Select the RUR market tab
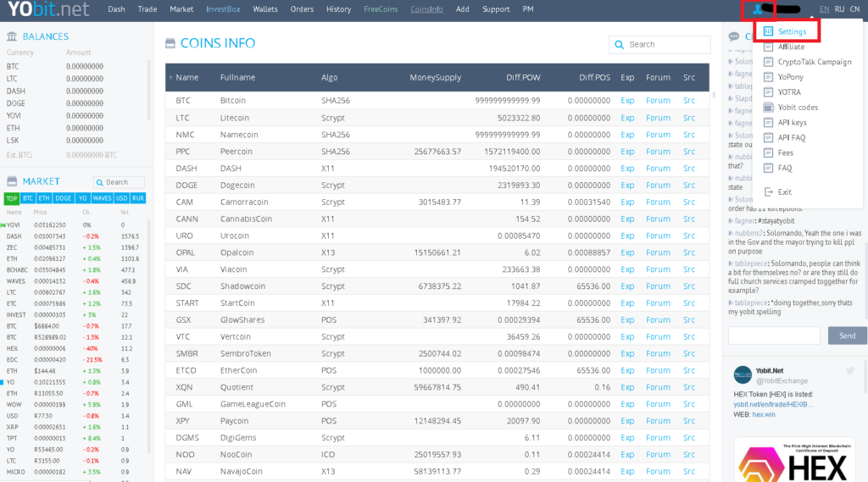The image size is (868, 482). click(x=138, y=198)
